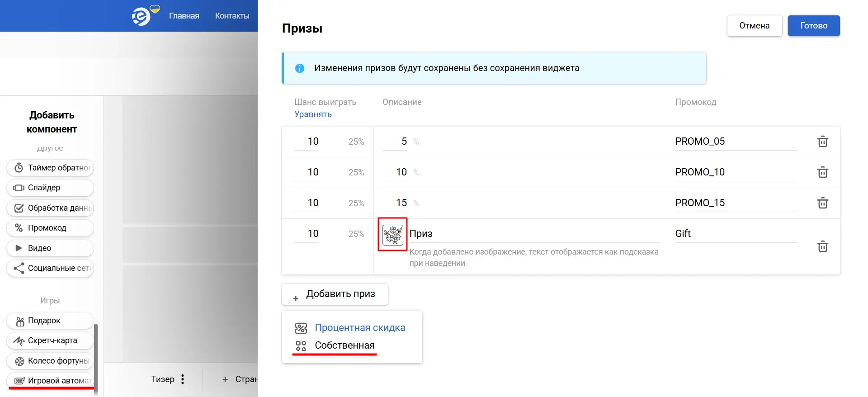Select the Слайдер component icon
The height and width of the screenshot is (397, 868).
(x=19, y=188)
